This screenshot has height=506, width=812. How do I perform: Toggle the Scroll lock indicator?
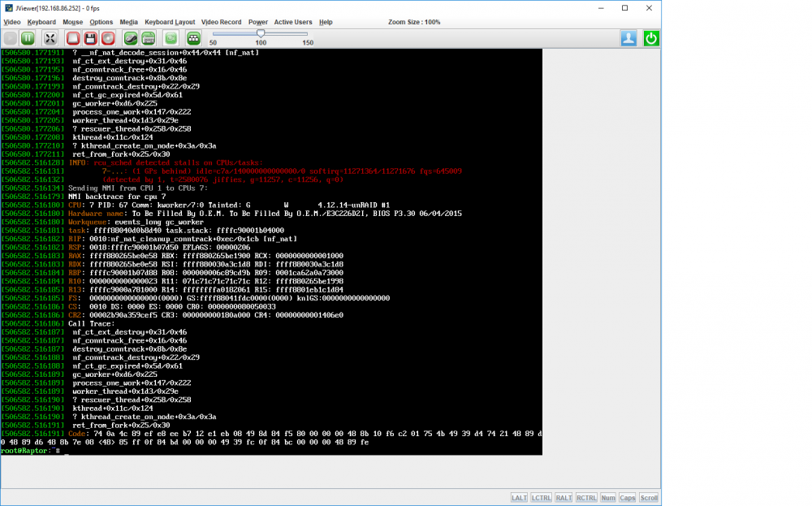(649, 498)
